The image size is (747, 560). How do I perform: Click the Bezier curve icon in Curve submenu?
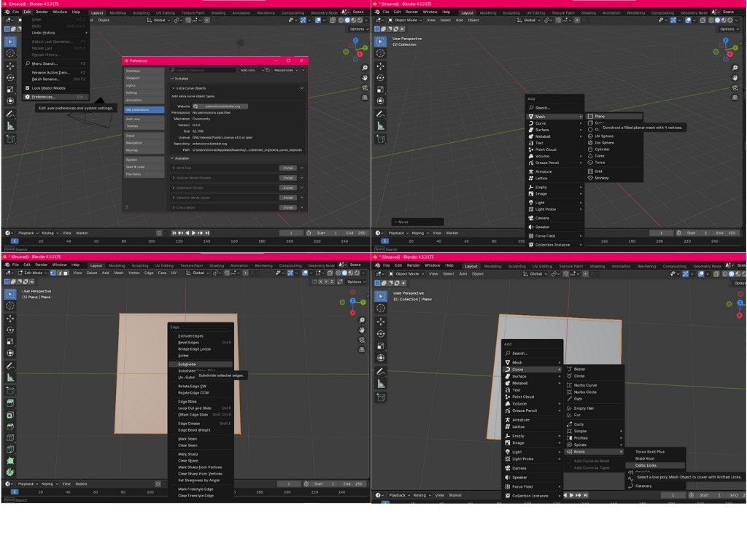coord(569,369)
